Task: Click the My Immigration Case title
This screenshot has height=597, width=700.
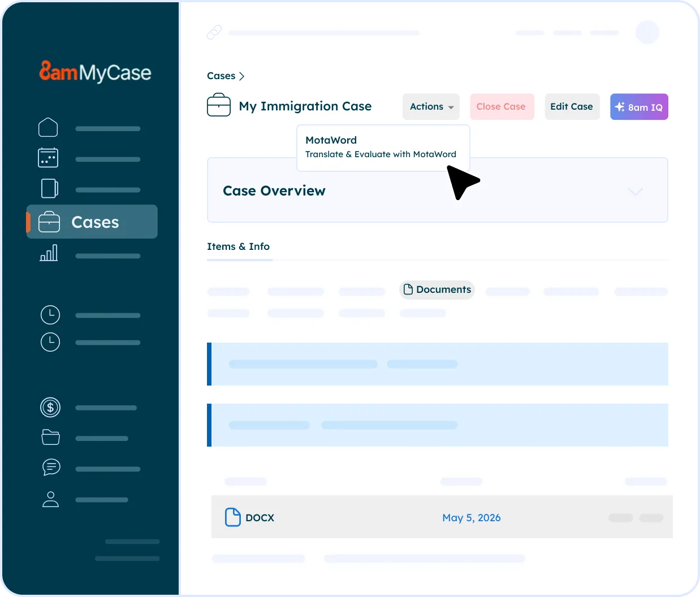Action: pos(305,106)
